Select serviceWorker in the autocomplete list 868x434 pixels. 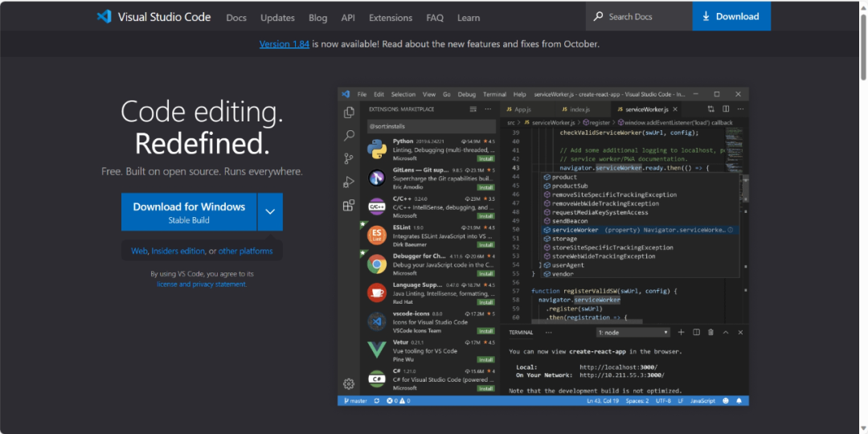tap(640, 230)
